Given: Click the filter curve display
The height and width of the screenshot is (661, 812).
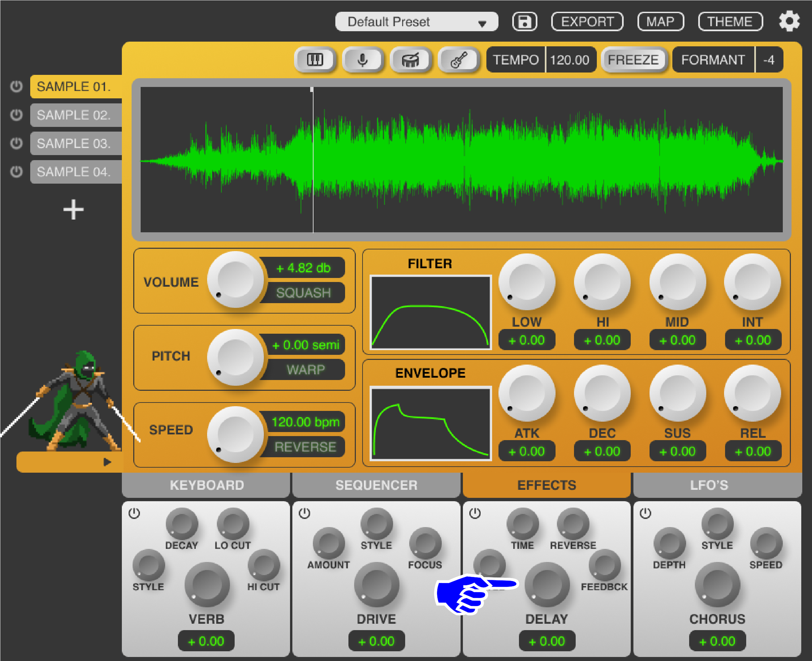Looking at the screenshot, I should 431,312.
